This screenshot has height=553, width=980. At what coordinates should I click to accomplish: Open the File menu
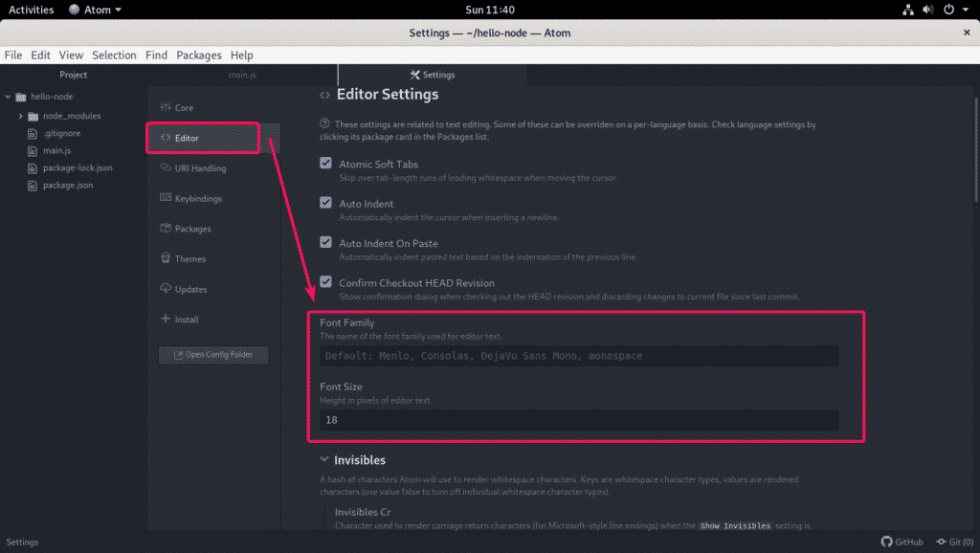pyautogui.click(x=13, y=55)
